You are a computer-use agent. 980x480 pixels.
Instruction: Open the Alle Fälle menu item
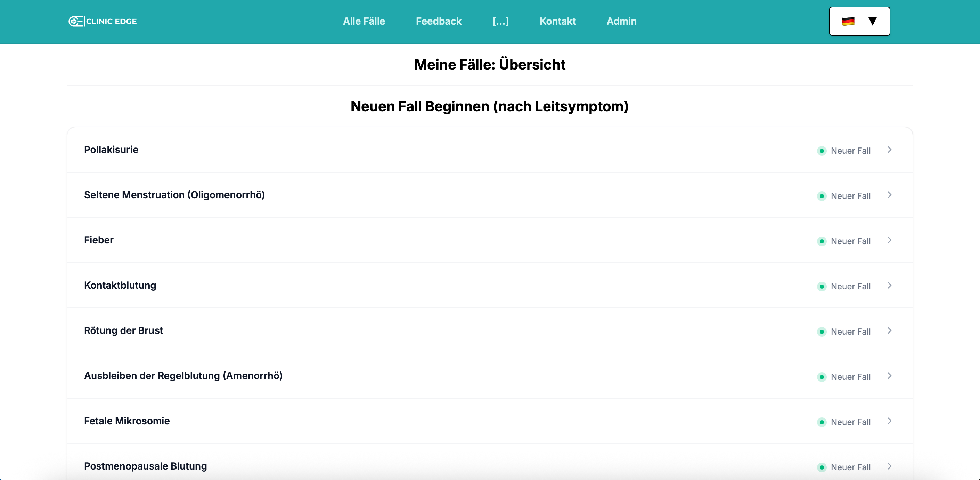click(x=364, y=21)
